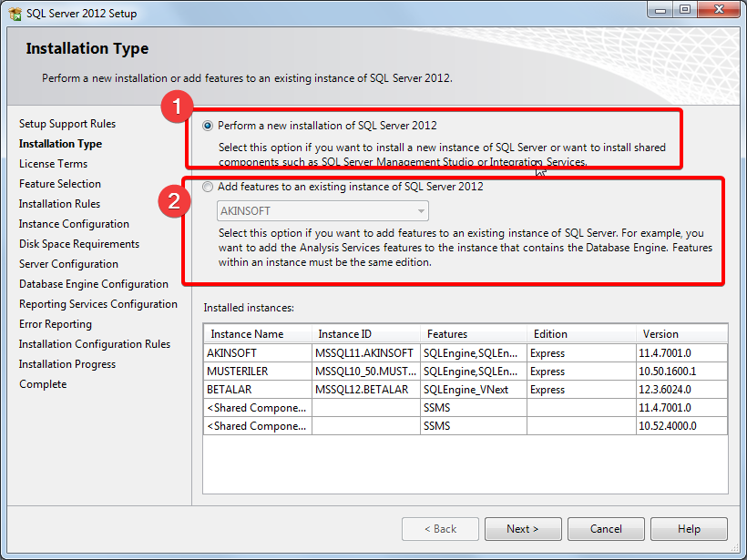The image size is (747, 560).
Task: Click the Edition column header
Action: click(581, 334)
